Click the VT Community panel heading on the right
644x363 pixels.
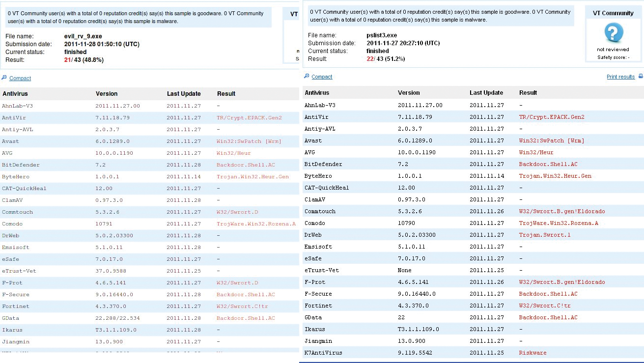point(613,13)
